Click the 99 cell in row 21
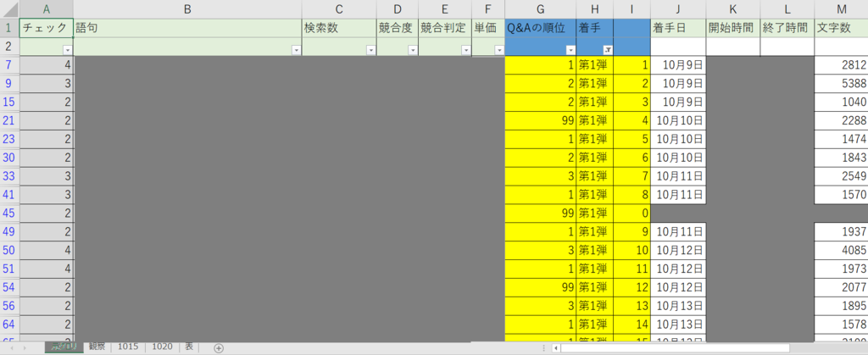 pyautogui.click(x=540, y=120)
